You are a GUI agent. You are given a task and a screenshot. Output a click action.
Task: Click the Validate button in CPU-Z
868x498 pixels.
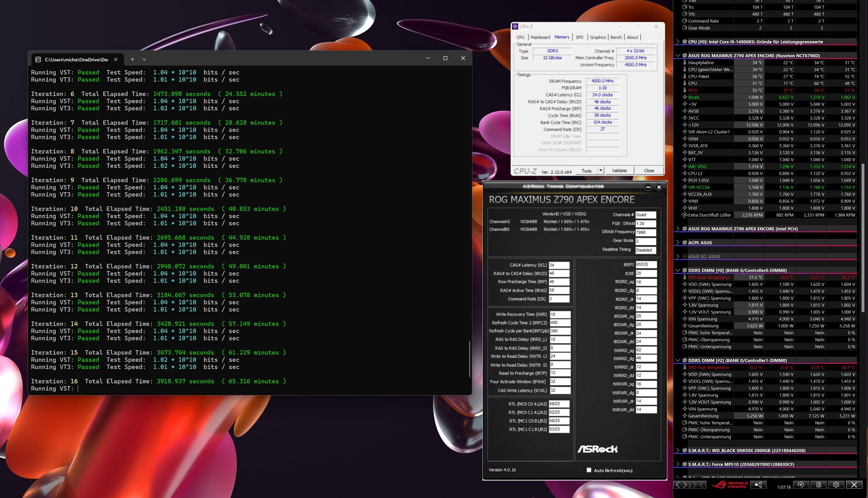(619, 170)
